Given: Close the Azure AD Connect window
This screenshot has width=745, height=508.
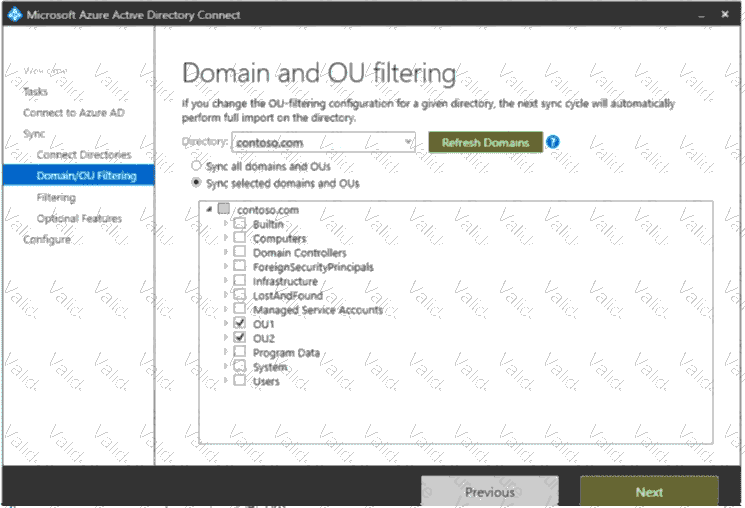Looking at the screenshot, I should (724, 16).
